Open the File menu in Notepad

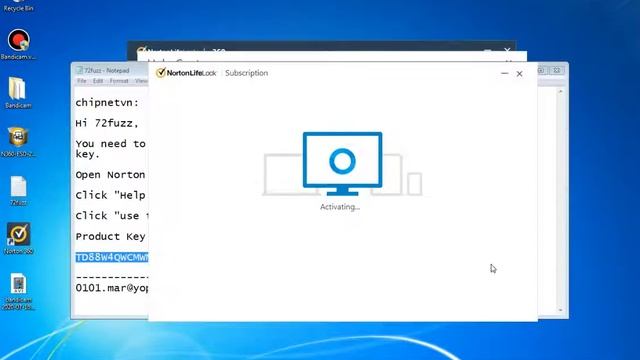click(82, 81)
